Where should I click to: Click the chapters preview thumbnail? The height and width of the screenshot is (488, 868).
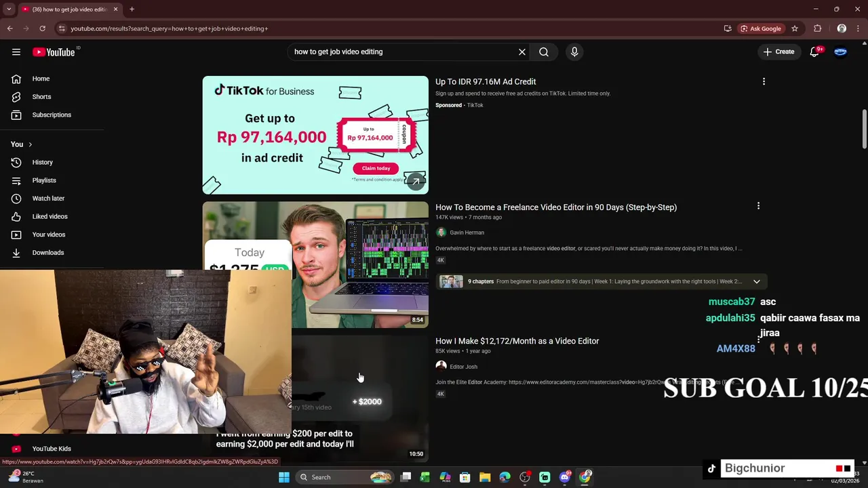tap(451, 281)
